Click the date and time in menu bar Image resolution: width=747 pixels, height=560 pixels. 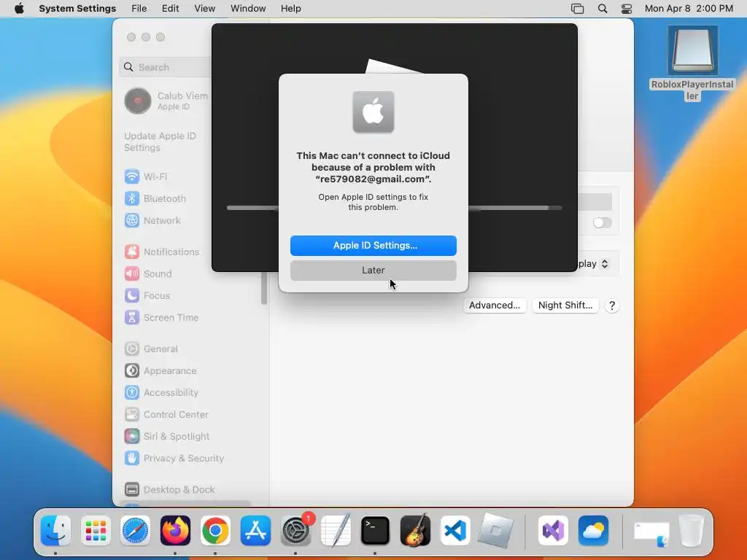[689, 9]
